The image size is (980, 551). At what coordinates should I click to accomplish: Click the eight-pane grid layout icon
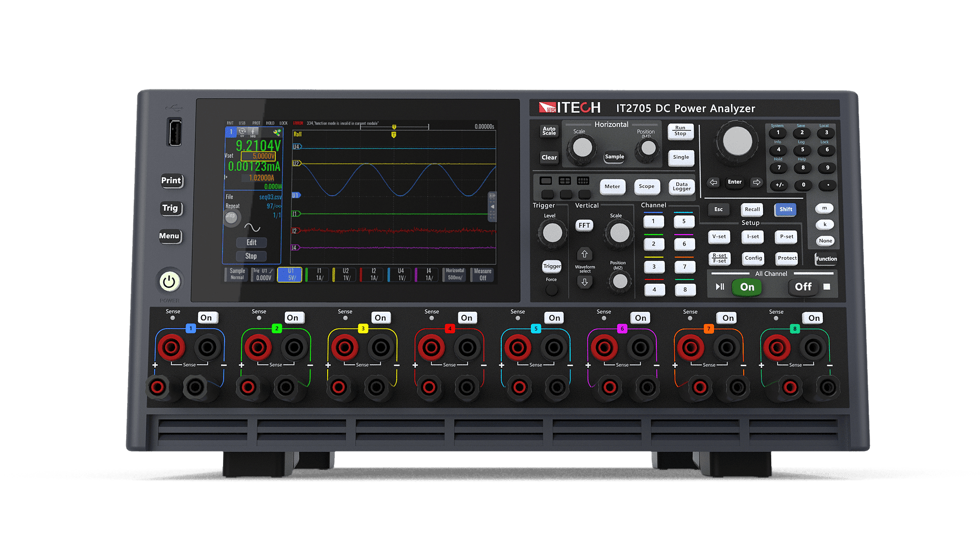point(583,181)
